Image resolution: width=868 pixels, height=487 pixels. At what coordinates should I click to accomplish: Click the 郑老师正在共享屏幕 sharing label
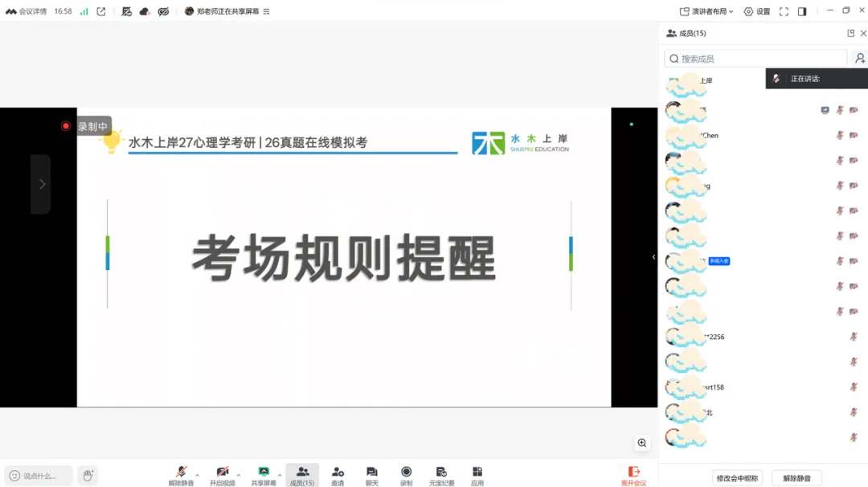(x=227, y=11)
